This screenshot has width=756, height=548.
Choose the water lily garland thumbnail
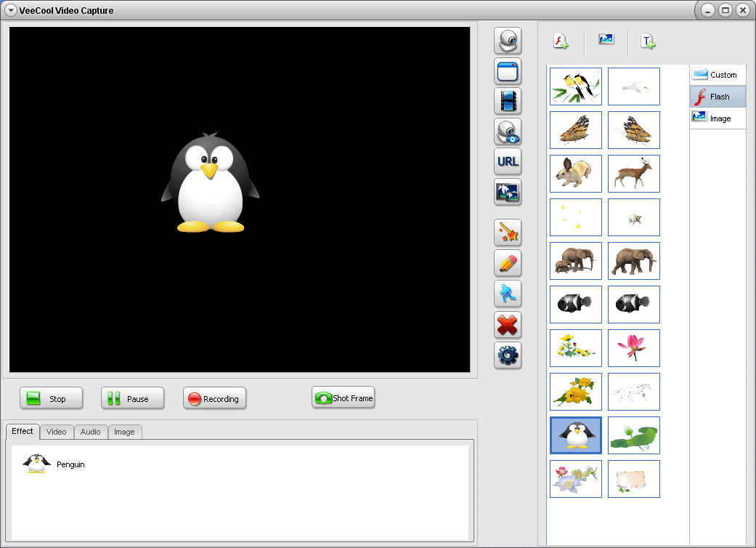576,479
